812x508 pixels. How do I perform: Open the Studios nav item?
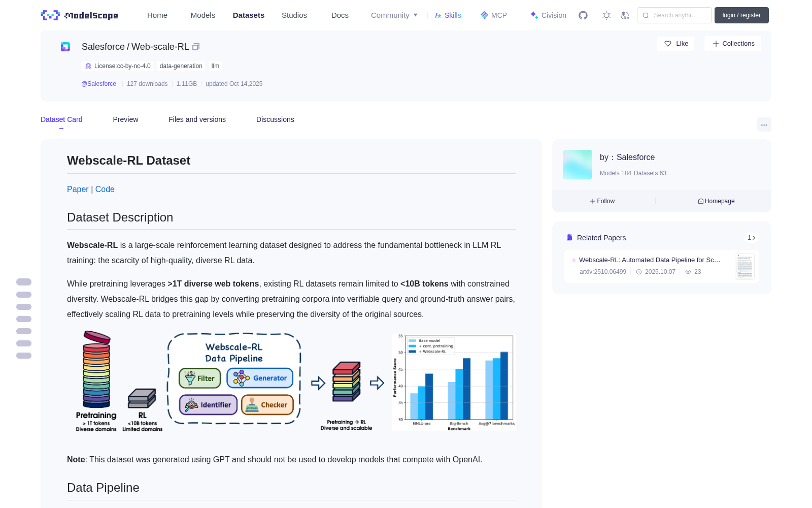pyautogui.click(x=294, y=15)
